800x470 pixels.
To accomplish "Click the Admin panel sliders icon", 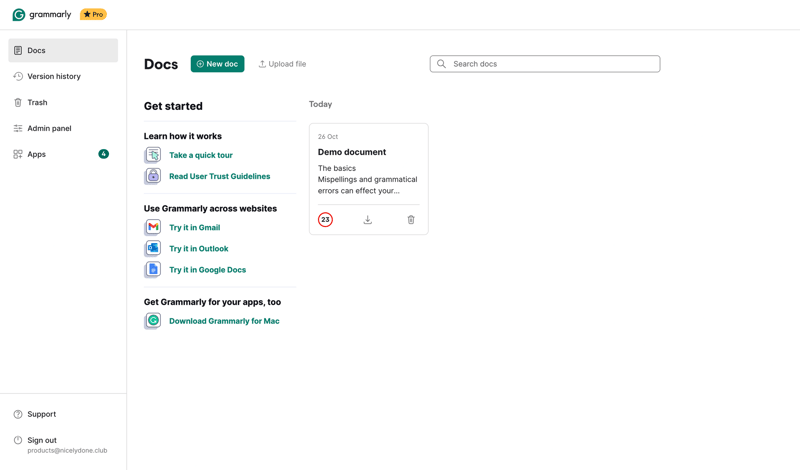I will [x=18, y=129].
